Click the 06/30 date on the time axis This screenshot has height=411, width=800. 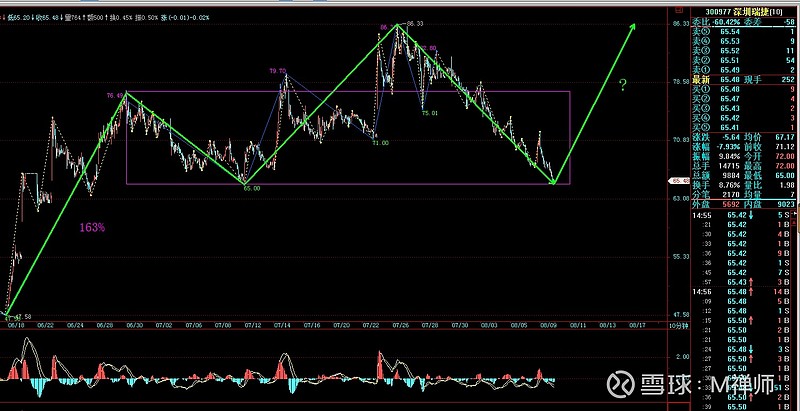[134, 325]
